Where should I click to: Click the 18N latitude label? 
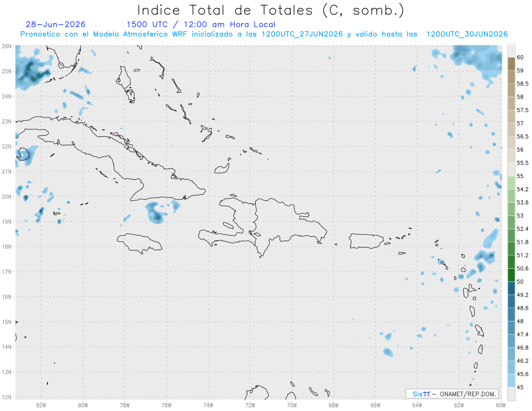click(6, 247)
